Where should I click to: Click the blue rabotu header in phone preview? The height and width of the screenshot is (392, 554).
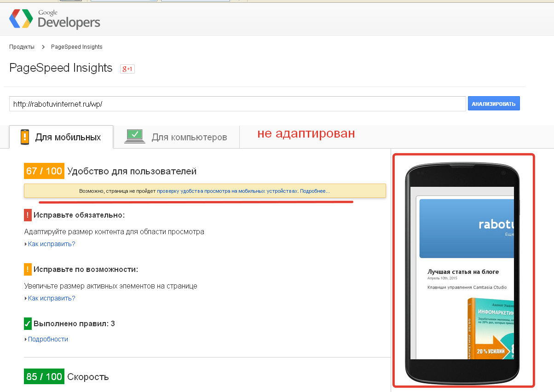[x=467, y=228]
